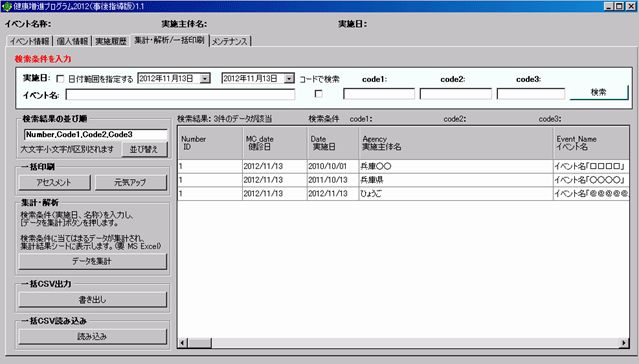The image size is (639, 364).
Task: Click the event cell イベント名「◎◎◎◎◎
Action: [x=591, y=193]
